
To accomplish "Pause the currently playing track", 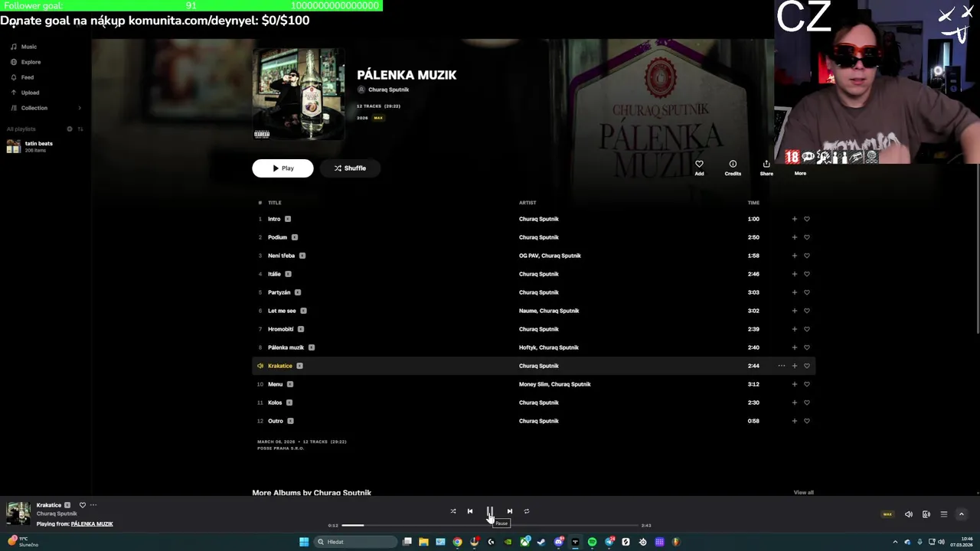I will click(490, 511).
